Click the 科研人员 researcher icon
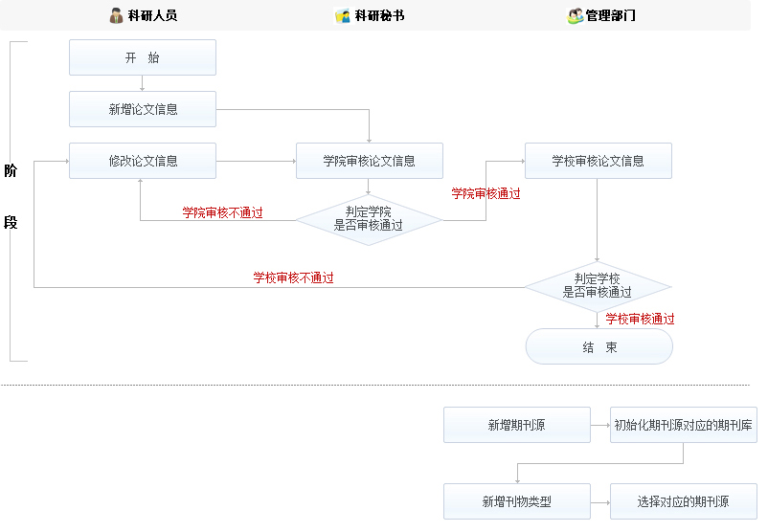This screenshot has height=532, width=768. coord(116,16)
